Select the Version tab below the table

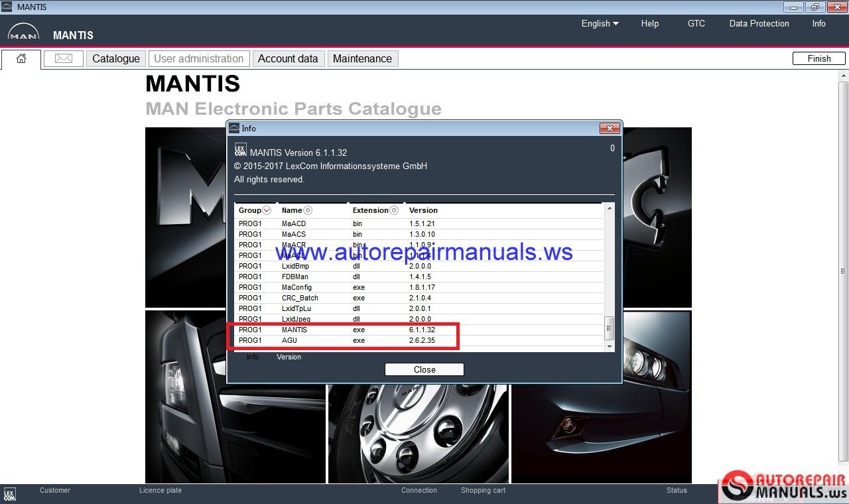point(289,357)
